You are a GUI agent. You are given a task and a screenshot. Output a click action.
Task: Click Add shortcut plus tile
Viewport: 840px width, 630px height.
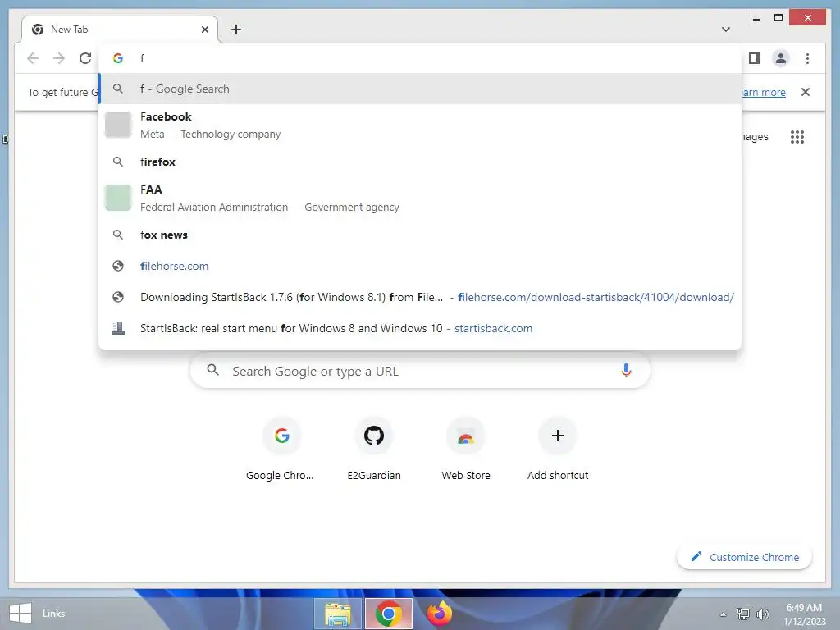558,449
